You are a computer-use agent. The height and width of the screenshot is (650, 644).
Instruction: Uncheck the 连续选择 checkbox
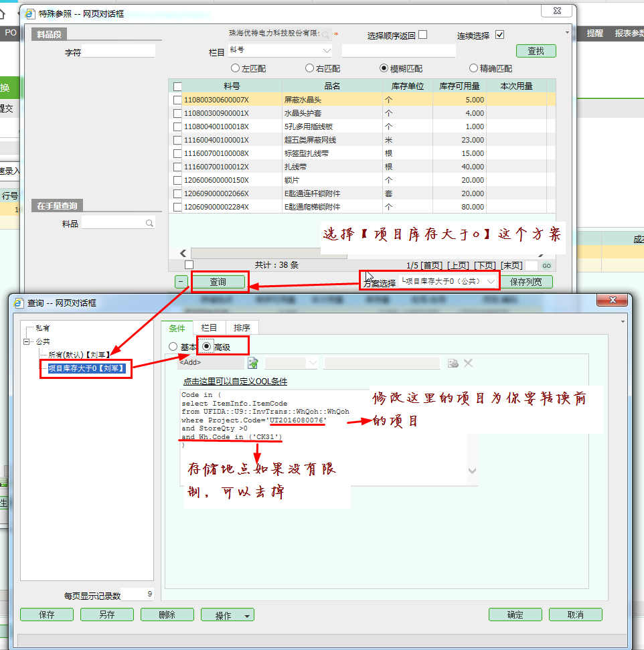click(x=499, y=35)
